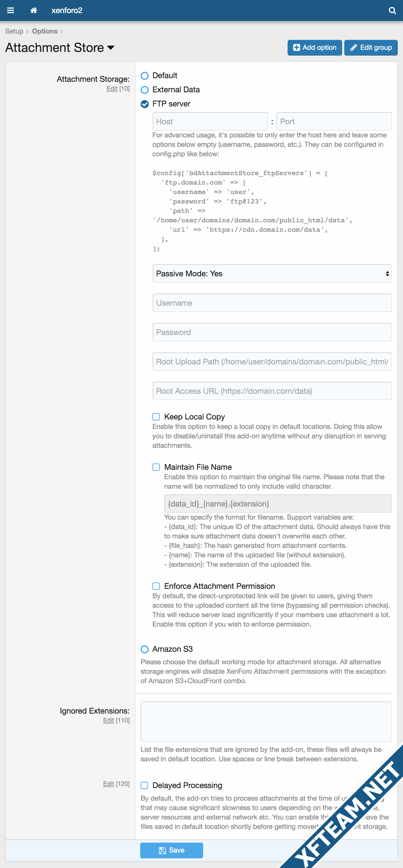Open the Options breadcrumb
The height and width of the screenshot is (868, 403).
click(45, 31)
